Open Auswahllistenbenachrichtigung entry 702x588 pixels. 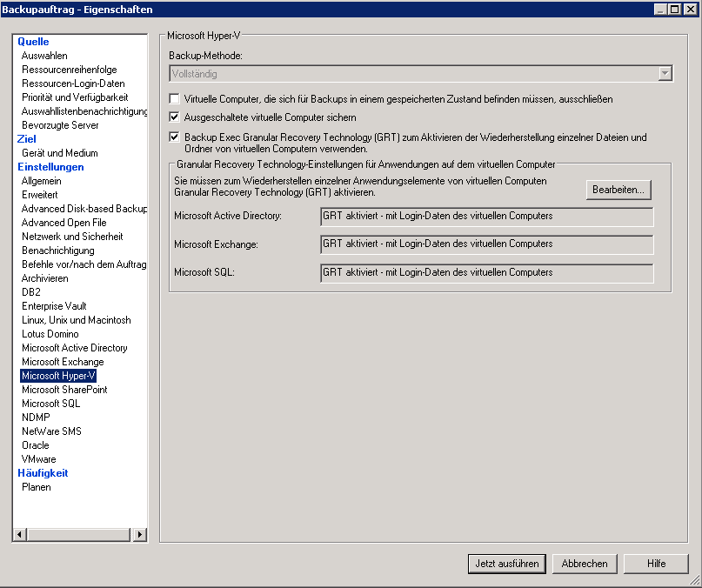(x=84, y=111)
